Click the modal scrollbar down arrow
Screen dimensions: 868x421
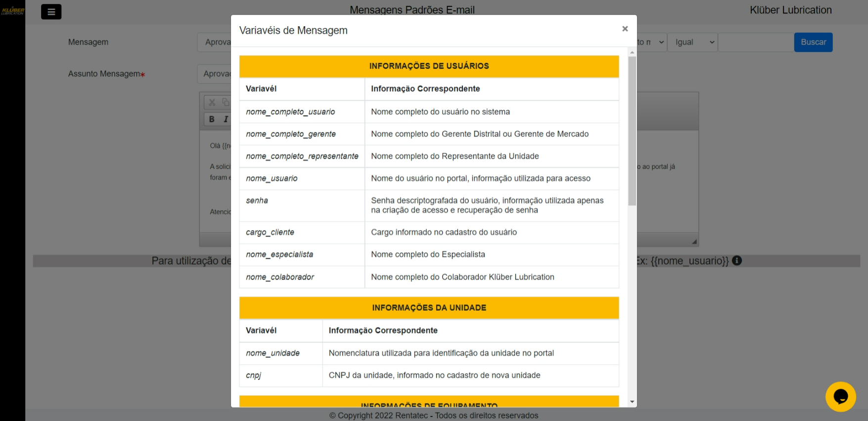[x=632, y=402]
